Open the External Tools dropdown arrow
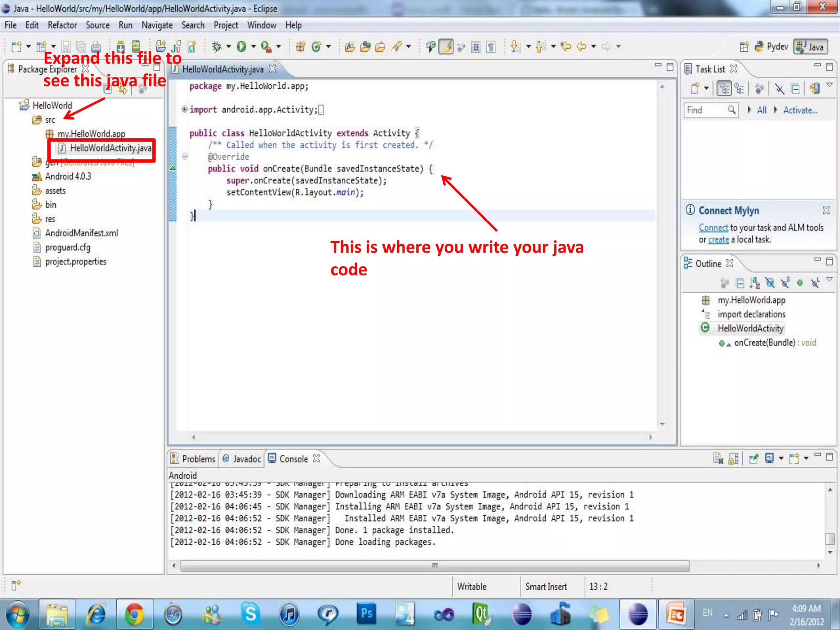840x630 pixels. [278, 47]
